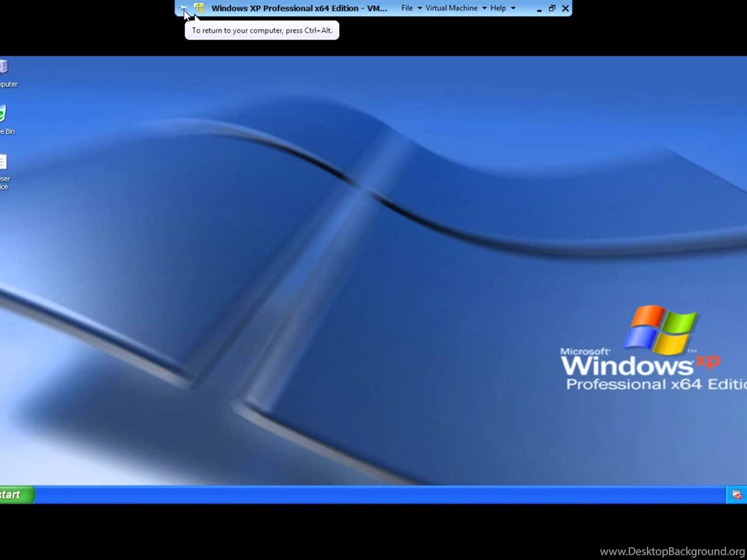Expand the Virtual Machine dropdown arrow

(x=484, y=8)
